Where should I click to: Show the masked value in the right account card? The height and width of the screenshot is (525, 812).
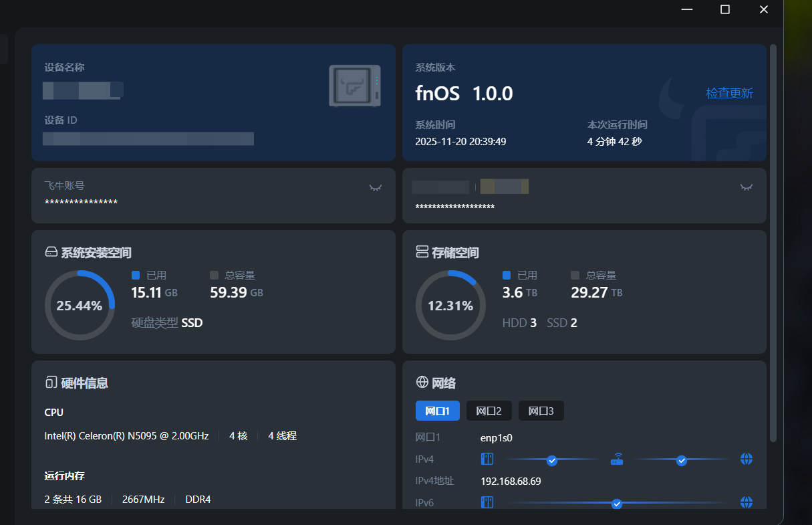pos(746,187)
